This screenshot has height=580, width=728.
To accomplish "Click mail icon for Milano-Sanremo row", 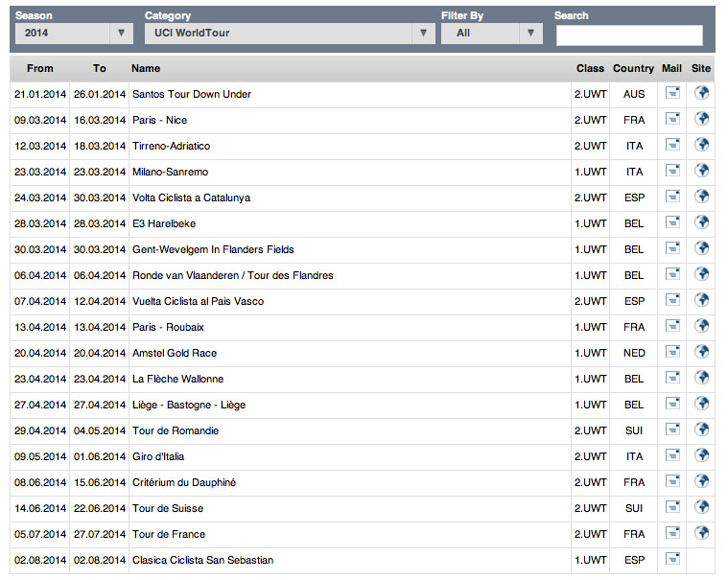I will [672, 171].
